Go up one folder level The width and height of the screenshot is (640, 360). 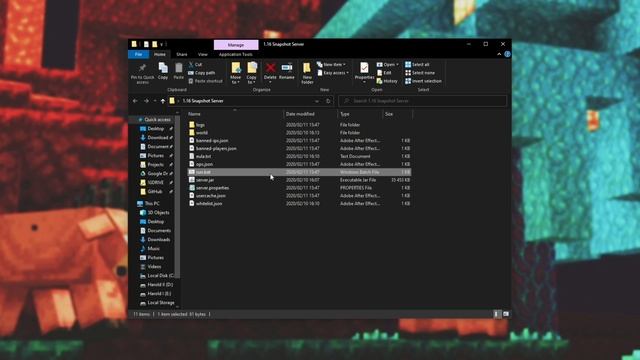162,101
